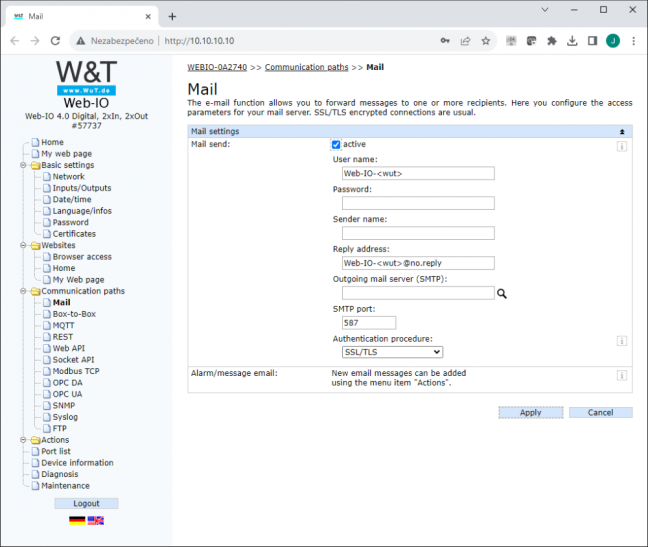Switch language to English flag
This screenshot has height=547, width=648.
96,521
